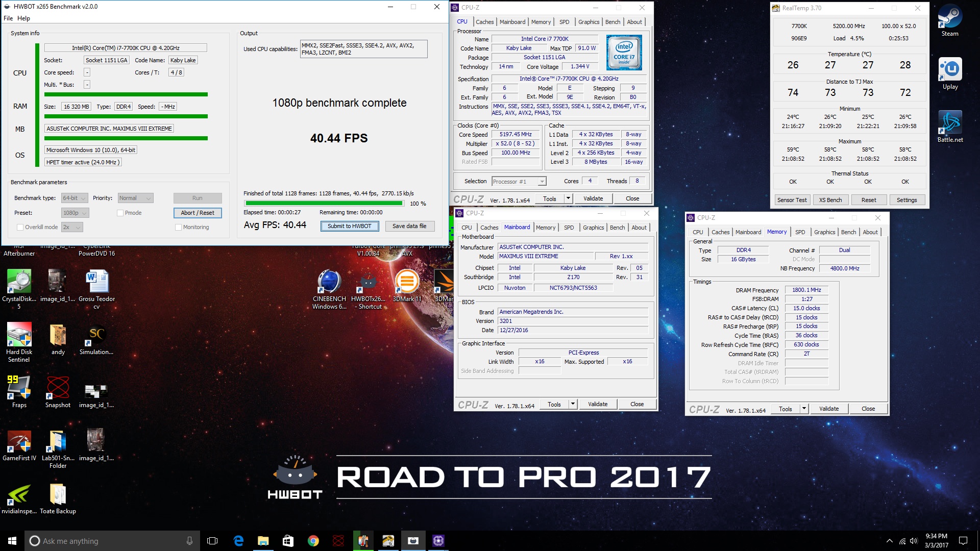Open the Uplay desktop shortcut

coord(950,73)
